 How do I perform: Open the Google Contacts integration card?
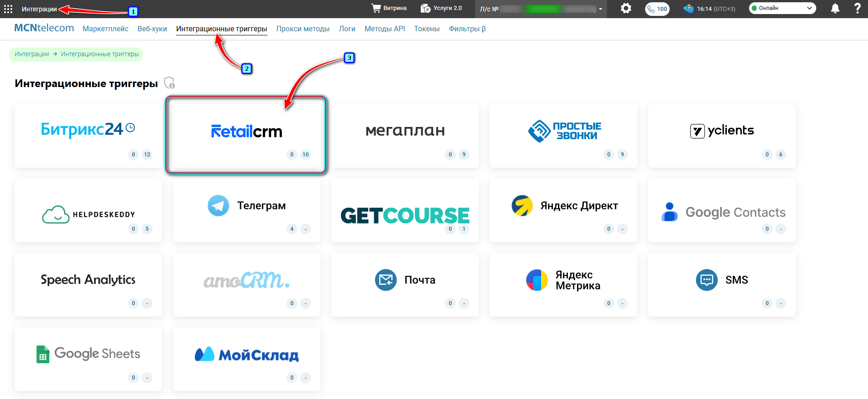click(722, 210)
